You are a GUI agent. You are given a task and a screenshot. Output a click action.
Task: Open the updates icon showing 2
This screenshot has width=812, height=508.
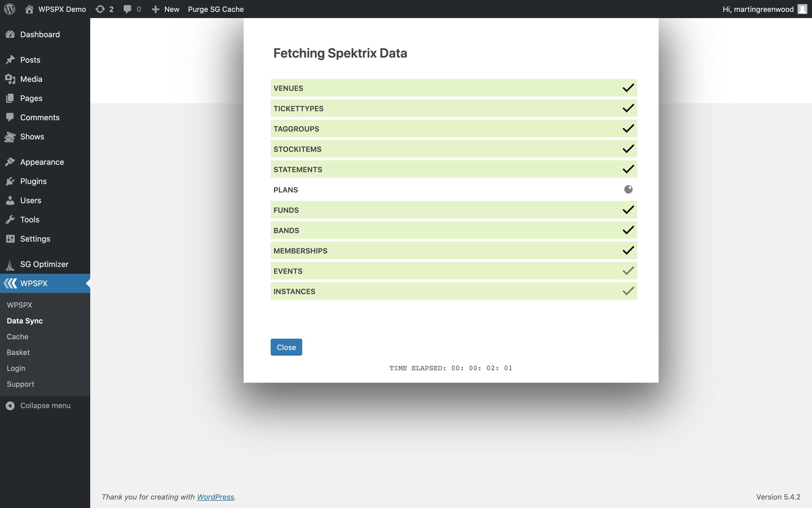100,9
